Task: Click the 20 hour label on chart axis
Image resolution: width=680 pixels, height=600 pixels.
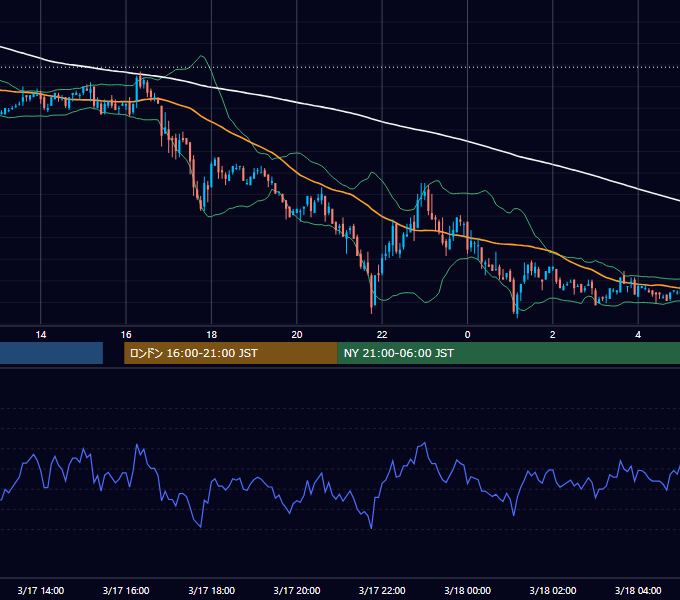Action: 297,335
